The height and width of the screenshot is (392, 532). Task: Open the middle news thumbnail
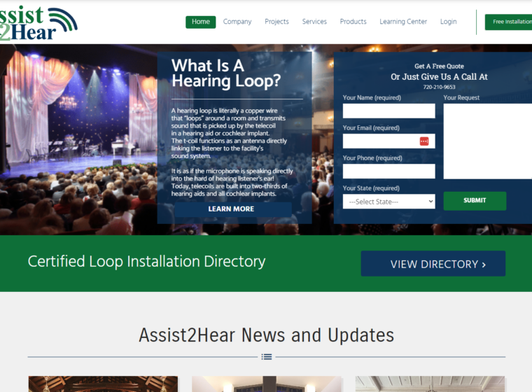click(267, 384)
